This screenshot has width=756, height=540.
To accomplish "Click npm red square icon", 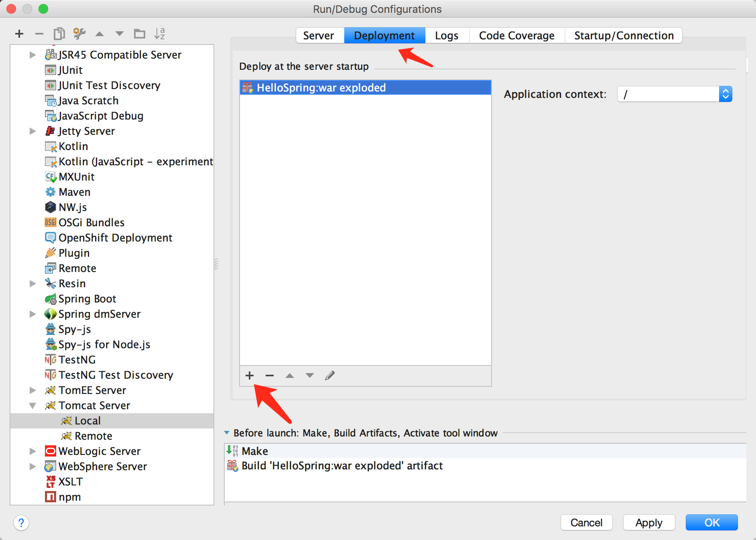I will point(51,497).
